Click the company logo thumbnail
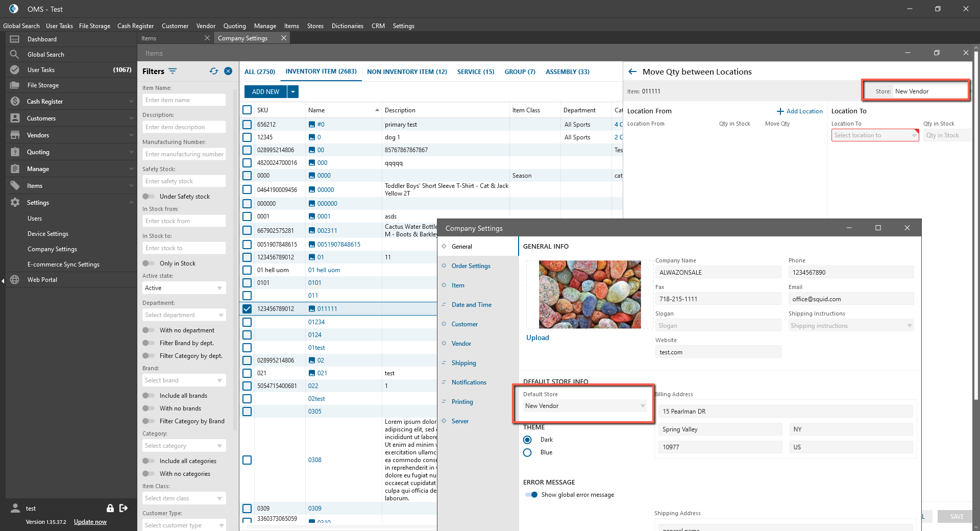 click(x=590, y=295)
